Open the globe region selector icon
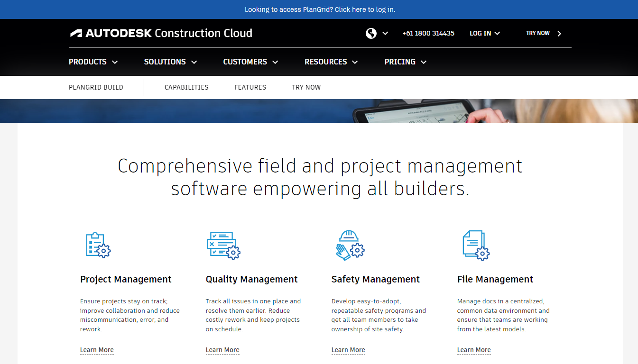 [x=371, y=33]
